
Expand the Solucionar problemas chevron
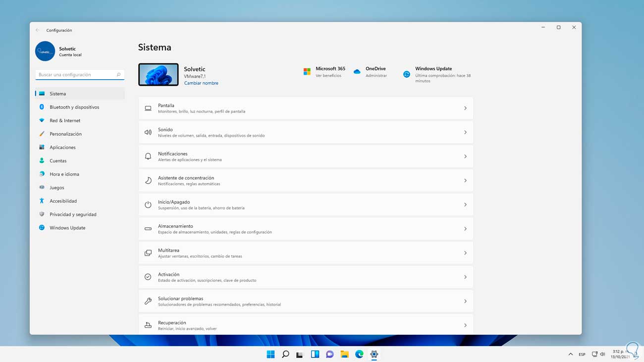pyautogui.click(x=465, y=301)
